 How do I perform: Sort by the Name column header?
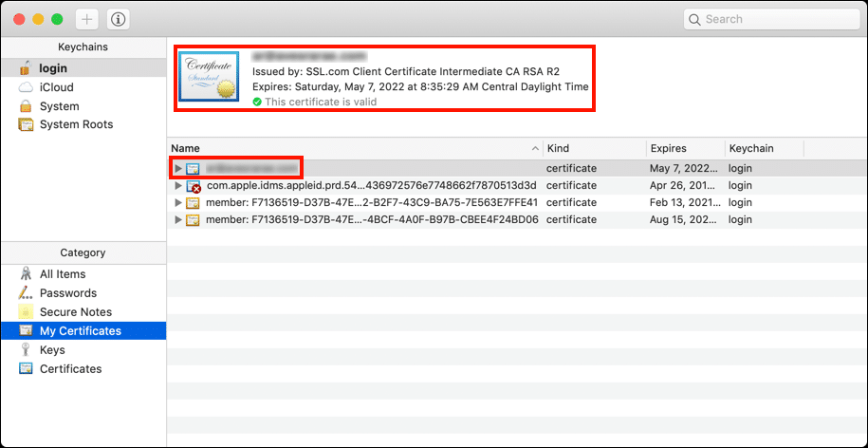tap(351, 149)
